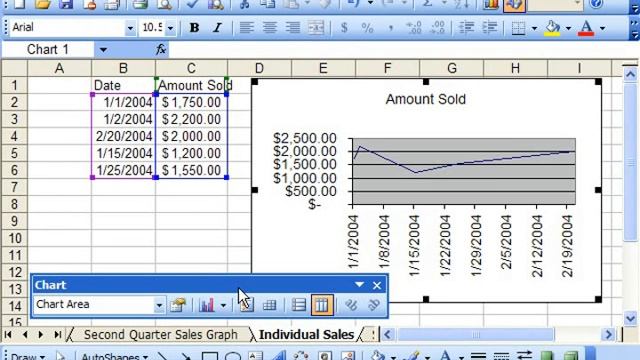Apply Currency Style dollar sign format

344,28
